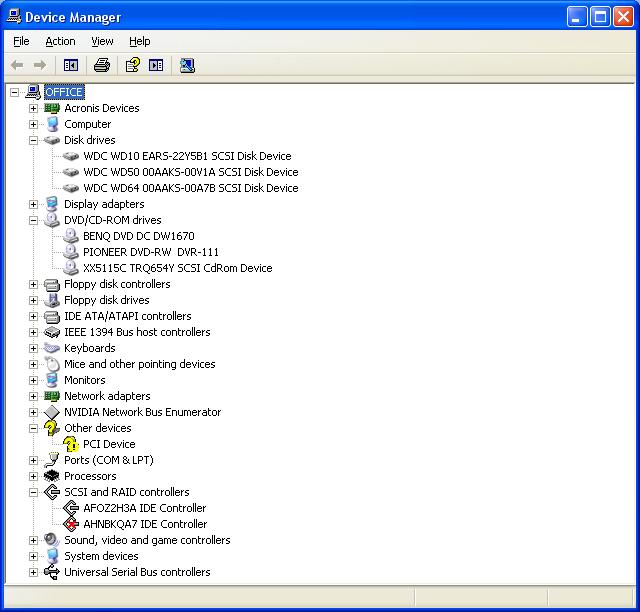Expand the Display adapters node

33,204
